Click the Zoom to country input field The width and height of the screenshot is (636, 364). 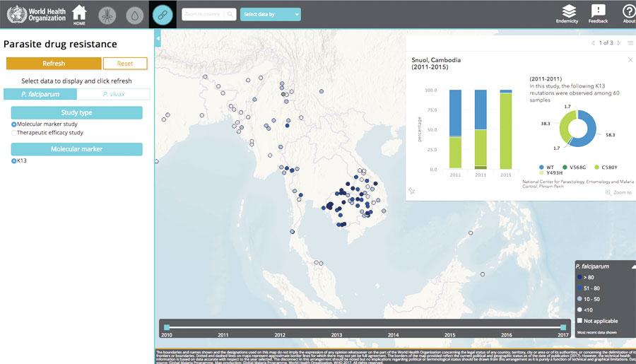coord(203,14)
